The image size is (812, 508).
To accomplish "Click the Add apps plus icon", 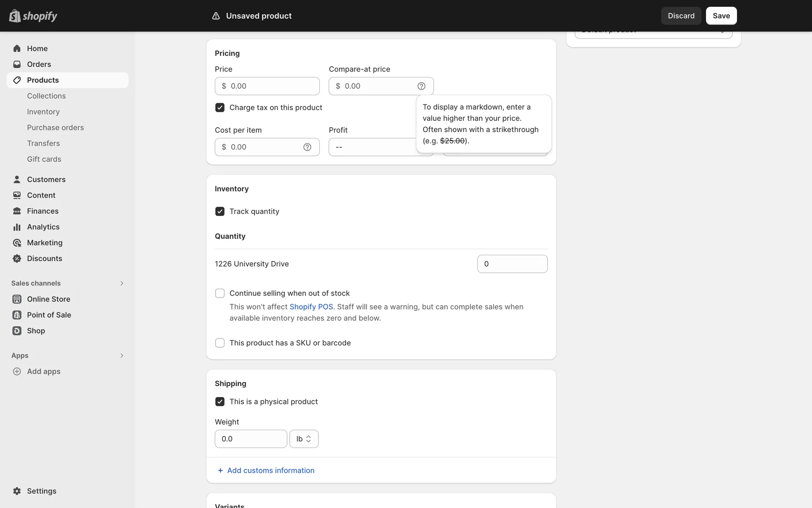I will pyautogui.click(x=17, y=371).
